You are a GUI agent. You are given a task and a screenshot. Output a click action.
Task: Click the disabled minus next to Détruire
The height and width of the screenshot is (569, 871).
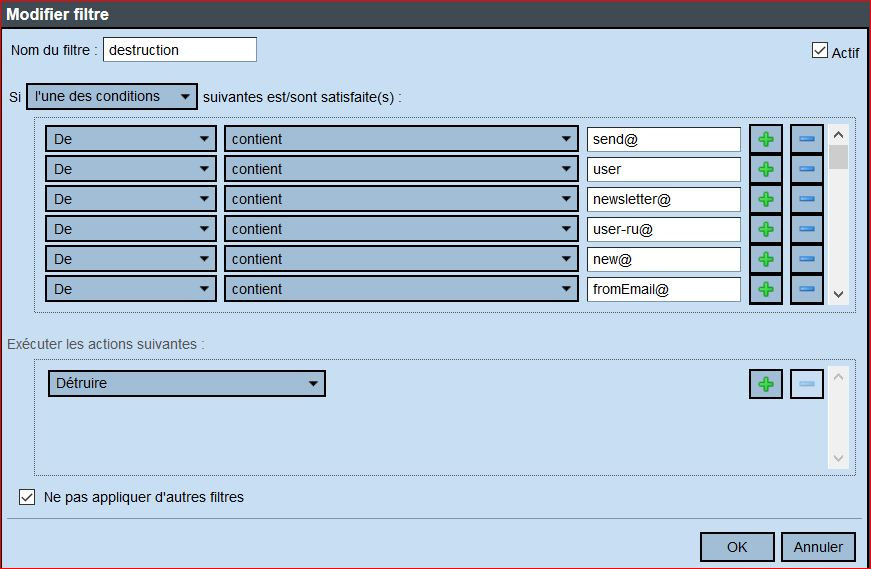[807, 384]
